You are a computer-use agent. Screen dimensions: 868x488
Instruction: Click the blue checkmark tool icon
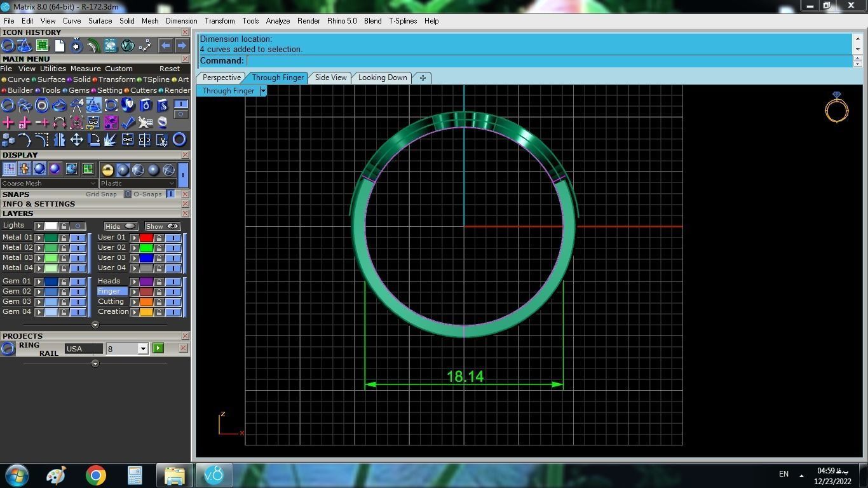point(128,122)
